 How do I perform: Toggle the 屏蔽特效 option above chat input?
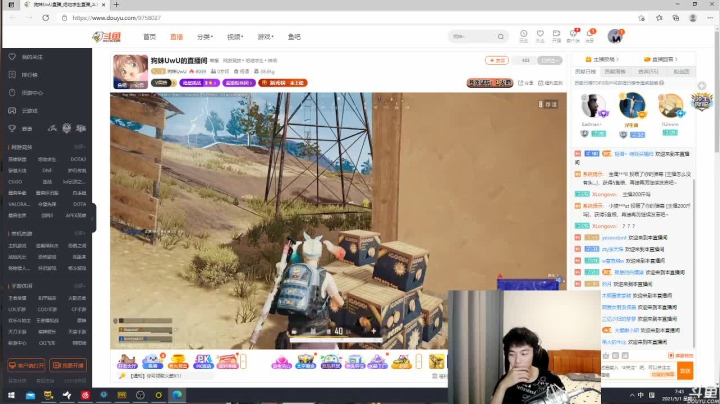click(681, 356)
